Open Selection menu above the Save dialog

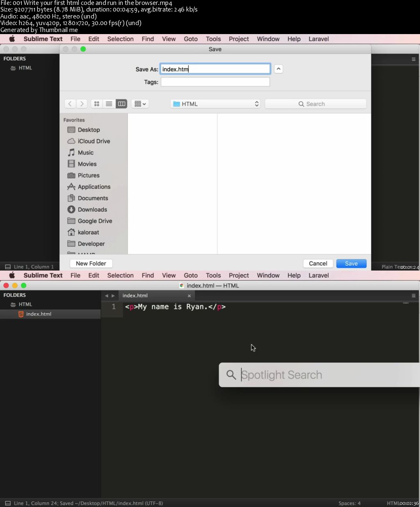[121, 39]
